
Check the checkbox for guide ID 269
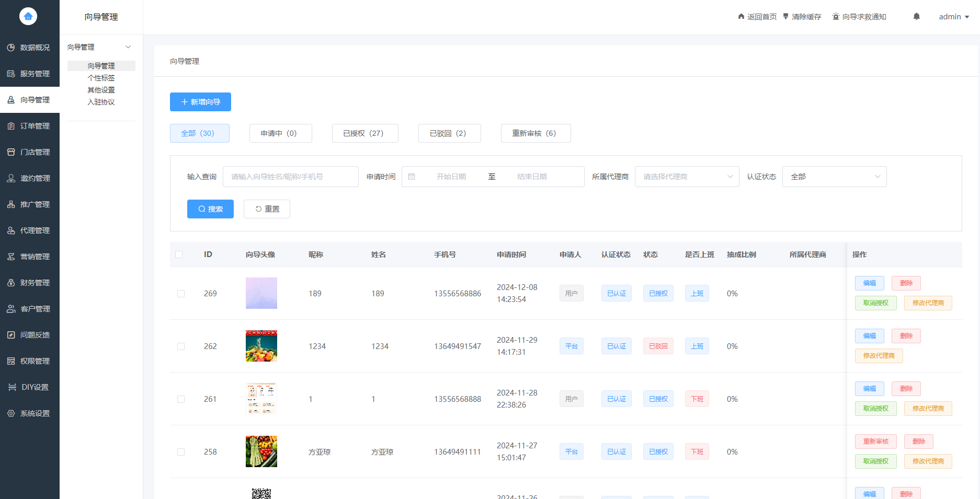point(181,294)
